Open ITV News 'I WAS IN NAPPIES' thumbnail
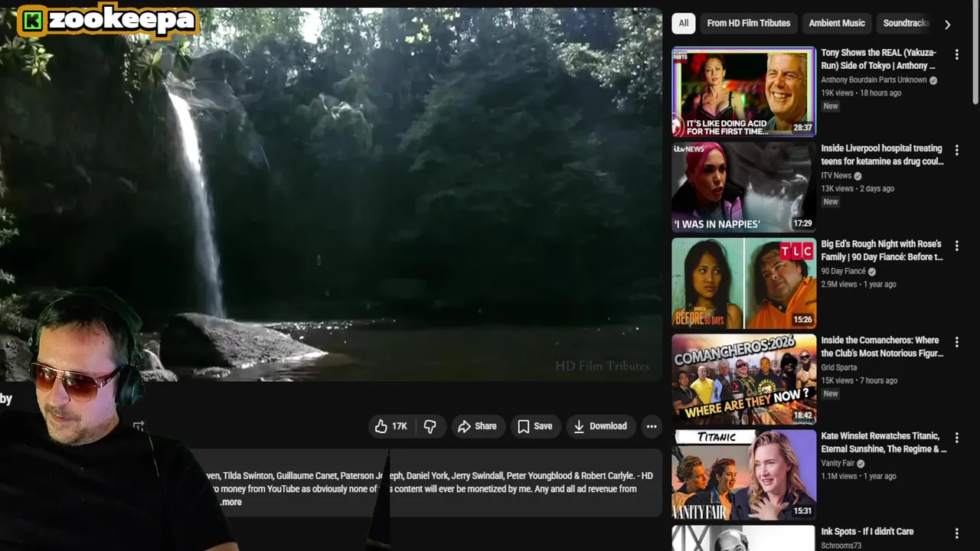The width and height of the screenshot is (980, 551). pyautogui.click(x=743, y=187)
